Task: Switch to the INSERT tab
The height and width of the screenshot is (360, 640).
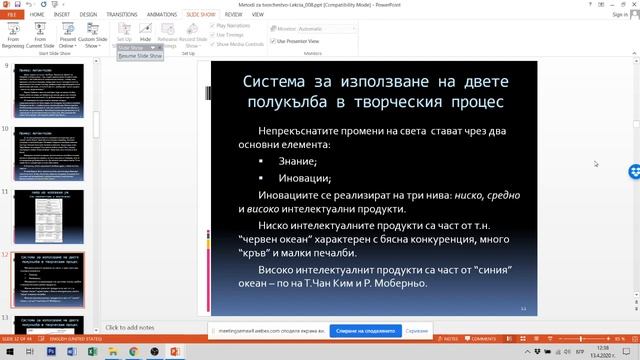Action: point(62,15)
